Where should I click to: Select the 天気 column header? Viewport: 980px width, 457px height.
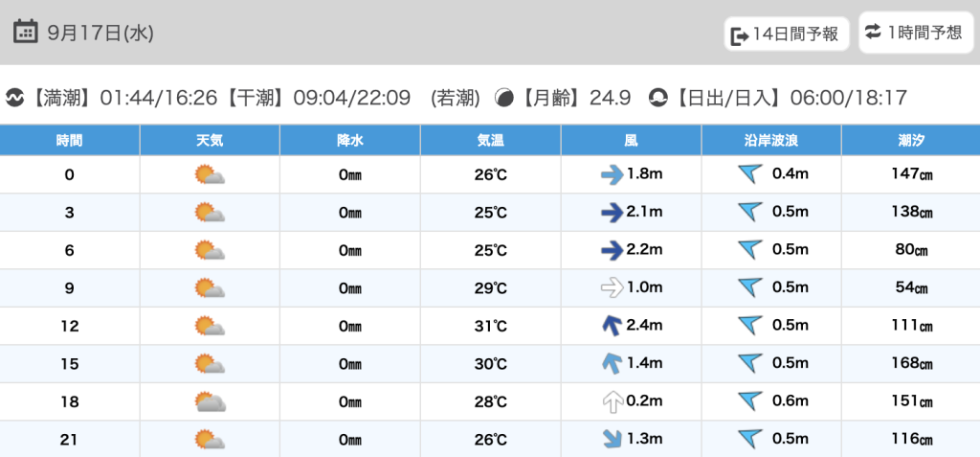click(210, 141)
